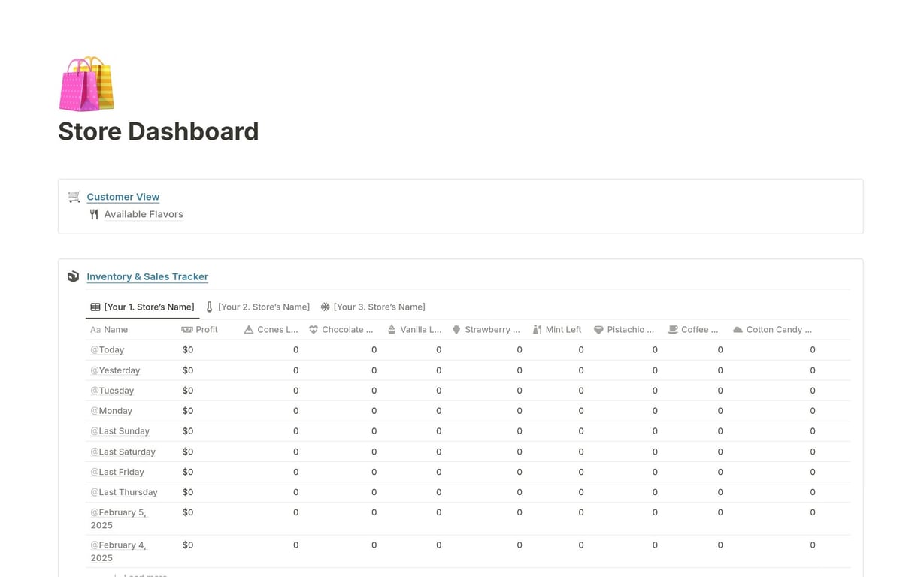
Task: Open the Available Flavors page link
Action: pyautogui.click(x=144, y=214)
